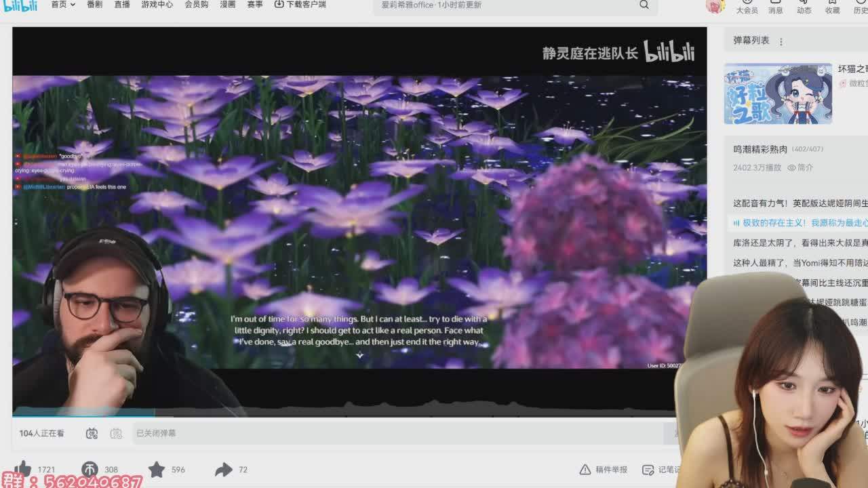Open the 首页 dropdown menu
Screen dimensions: 868x488
coord(63,4)
